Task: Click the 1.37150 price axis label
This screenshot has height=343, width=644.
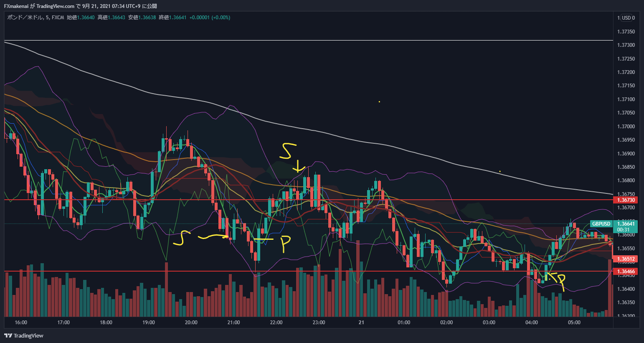Action: click(626, 86)
